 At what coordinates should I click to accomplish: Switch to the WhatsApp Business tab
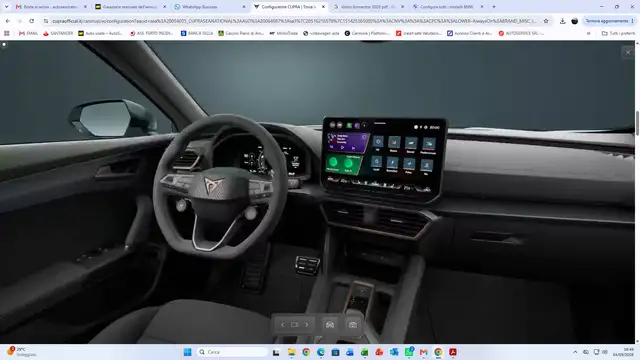click(x=210, y=7)
